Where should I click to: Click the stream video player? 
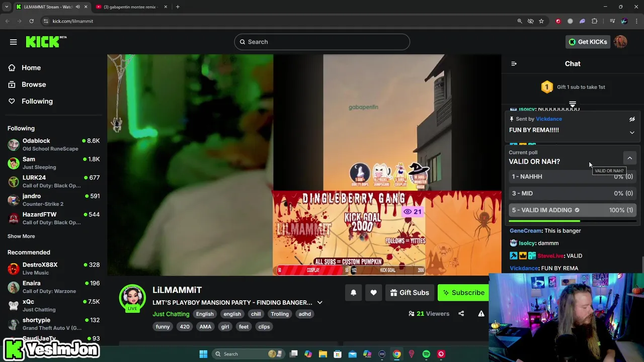coord(304,165)
